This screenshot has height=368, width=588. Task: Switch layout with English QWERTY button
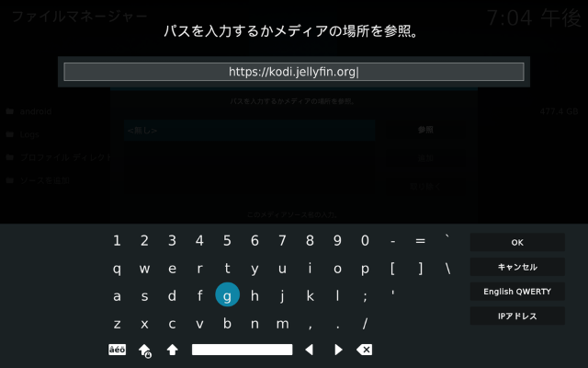(517, 292)
